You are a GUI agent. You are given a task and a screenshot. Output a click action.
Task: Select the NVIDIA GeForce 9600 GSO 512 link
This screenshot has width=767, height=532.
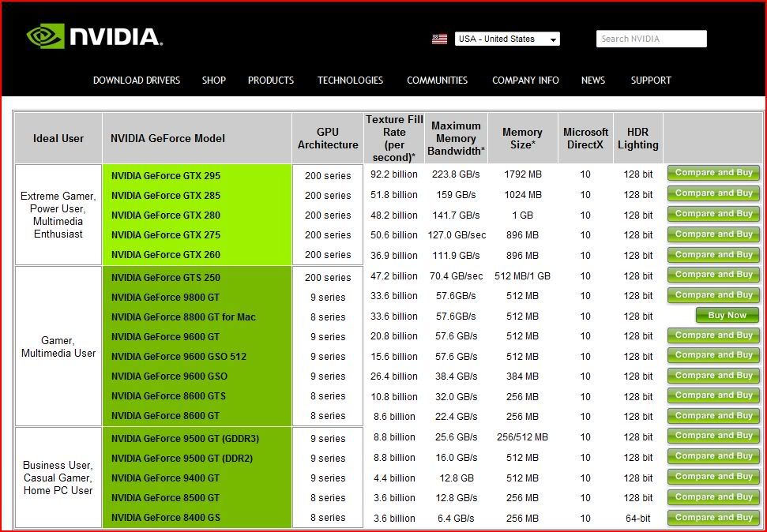click(x=179, y=357)
